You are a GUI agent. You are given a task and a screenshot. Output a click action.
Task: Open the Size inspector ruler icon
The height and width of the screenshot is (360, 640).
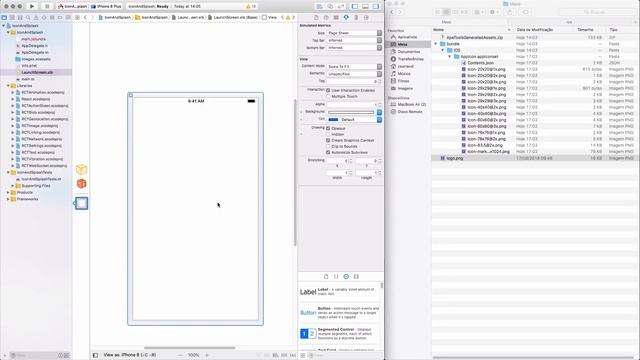(356, 18)
